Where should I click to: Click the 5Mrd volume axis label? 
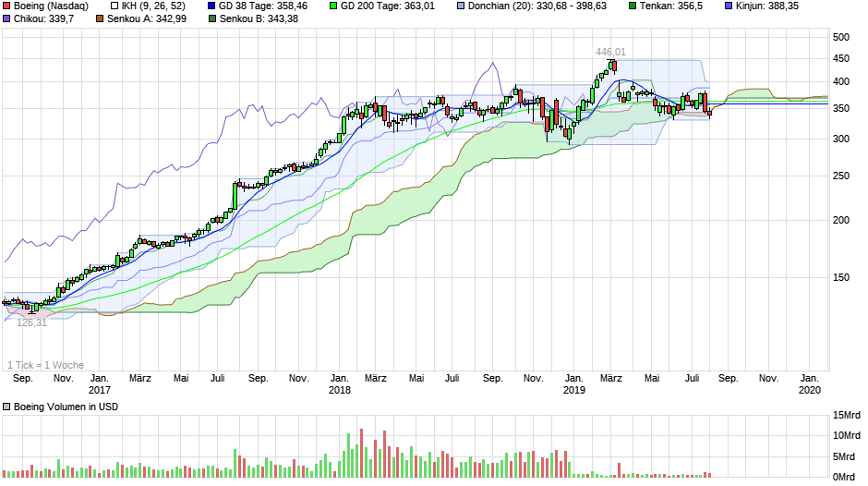point(844,456)
